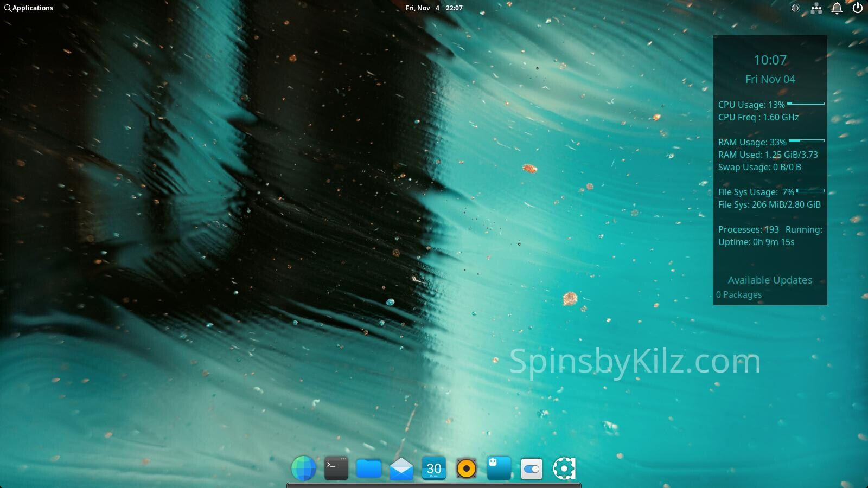
Task: Open the blue robot-face app in dock
Action: [499, 468]
